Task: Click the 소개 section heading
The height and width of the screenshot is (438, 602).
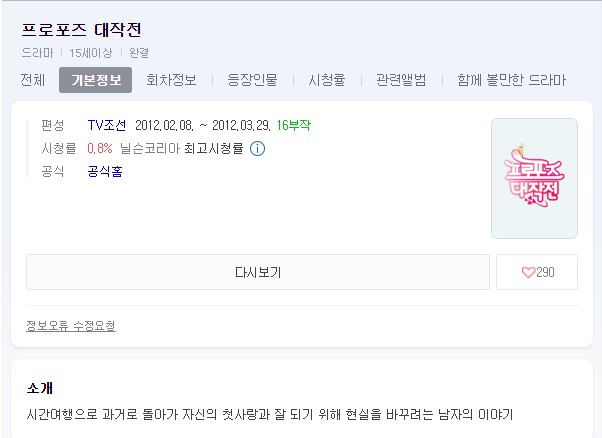Action: coord(40,388)
